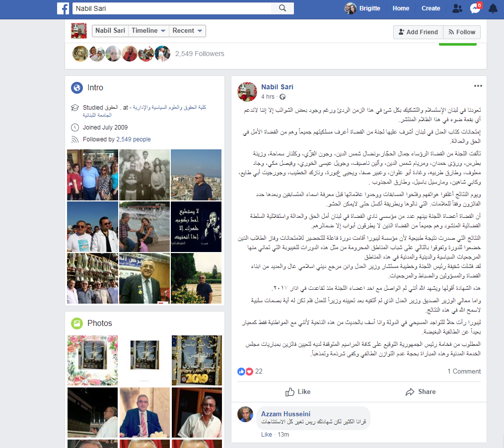Screen dimensions: 504x448
Task: Open the notifications bell icon
Action: click(x=493, y=8)
